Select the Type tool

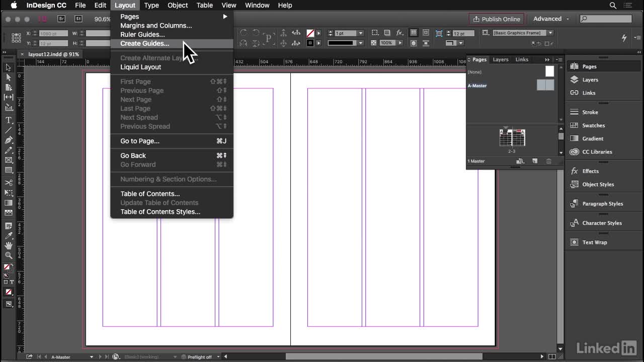9,120
